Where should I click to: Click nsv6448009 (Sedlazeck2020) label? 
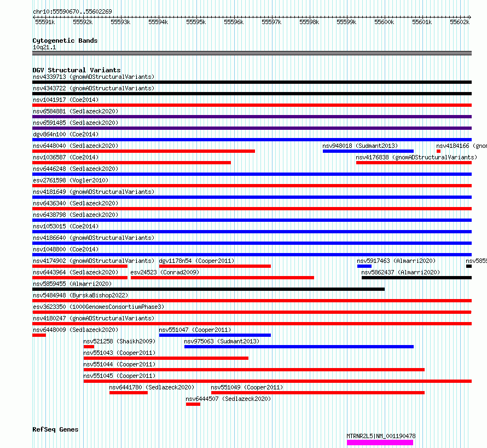point(76,330)
